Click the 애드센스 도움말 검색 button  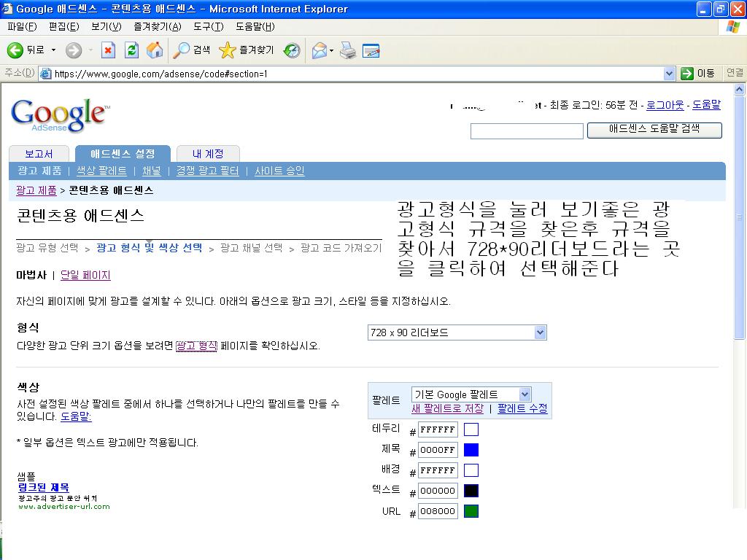point(654,130)
